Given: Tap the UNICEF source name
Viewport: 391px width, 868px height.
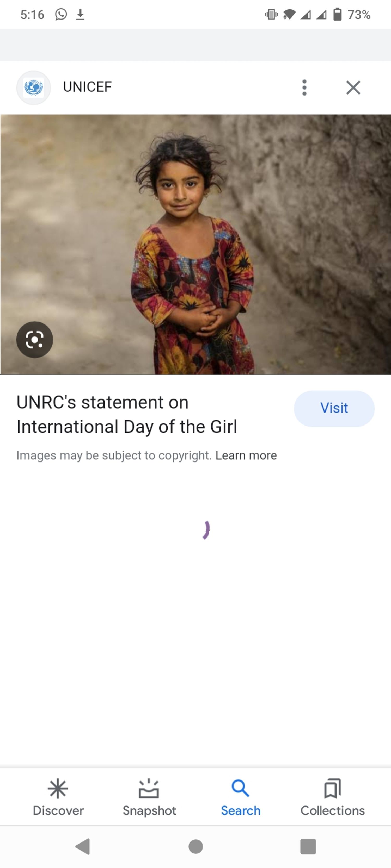Looking at the screenshot, I should tap(87, 87).
